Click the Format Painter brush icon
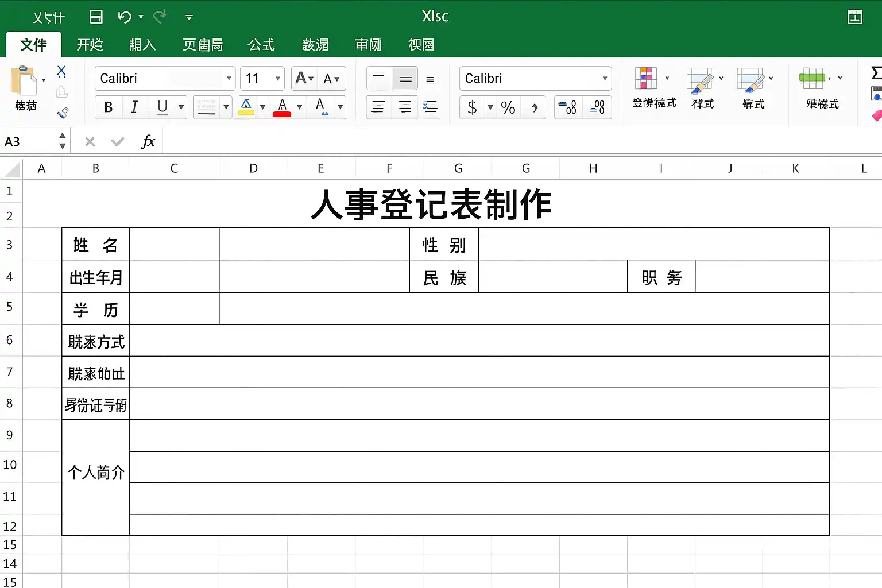Screen dimensions: 882x588 pos(63,113)
